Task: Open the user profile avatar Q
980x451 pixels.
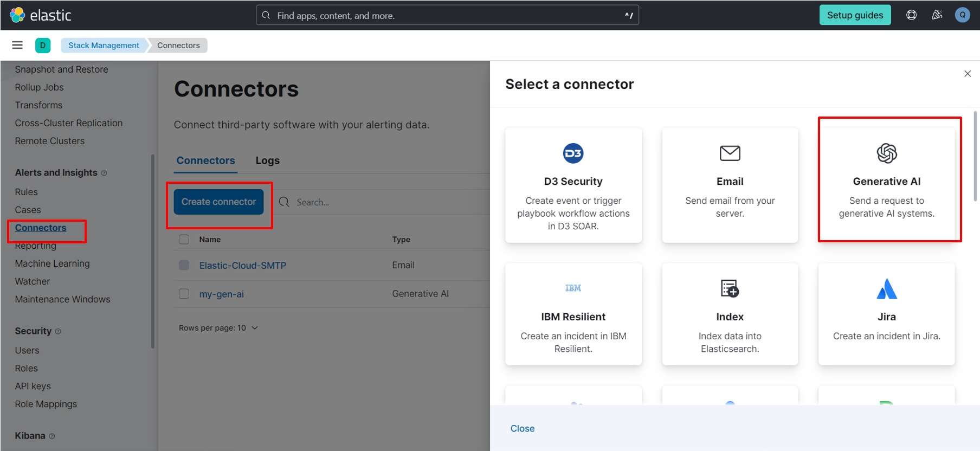Action: click(x=963, y=15)
